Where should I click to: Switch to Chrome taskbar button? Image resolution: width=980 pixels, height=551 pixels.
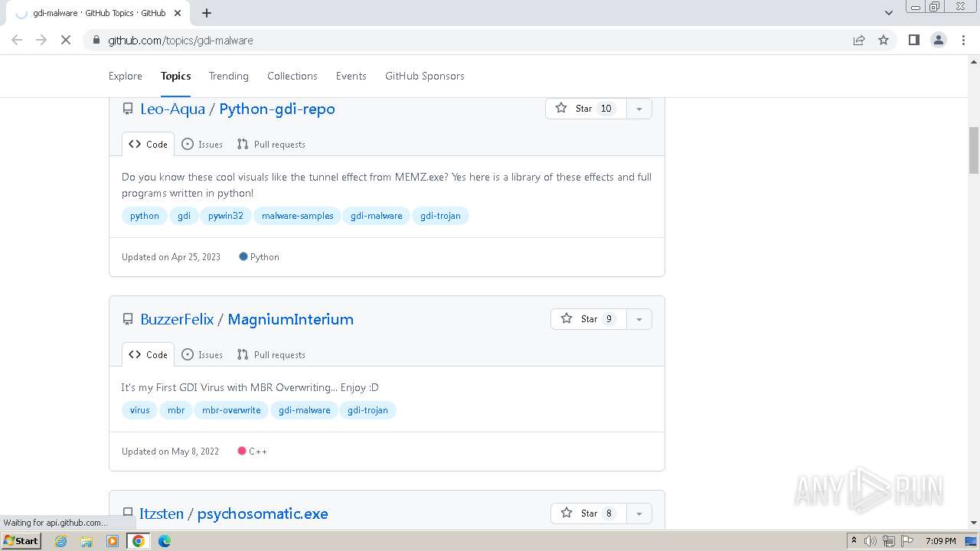139,541
